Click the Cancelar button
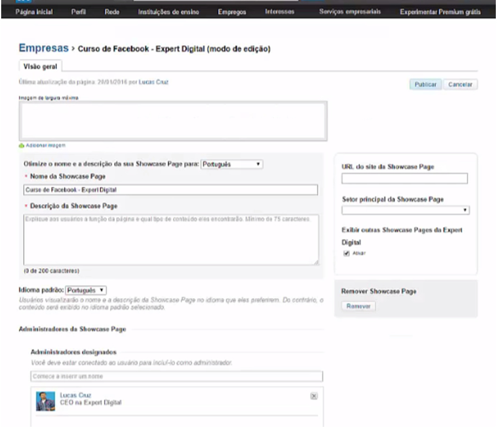The height and width of the screenshot is (448, 497). point(460,84)
